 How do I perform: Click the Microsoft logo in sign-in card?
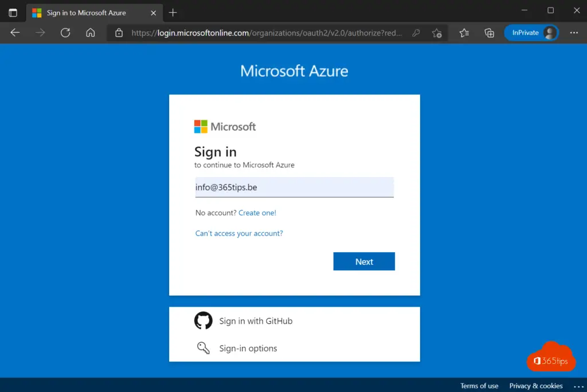[225, 127]
